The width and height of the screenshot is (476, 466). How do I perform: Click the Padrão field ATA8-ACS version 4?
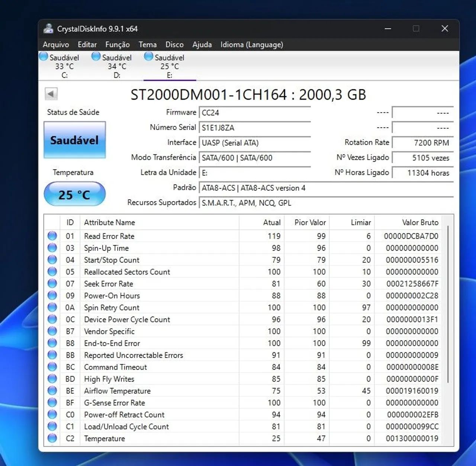(x=326, y=188)
